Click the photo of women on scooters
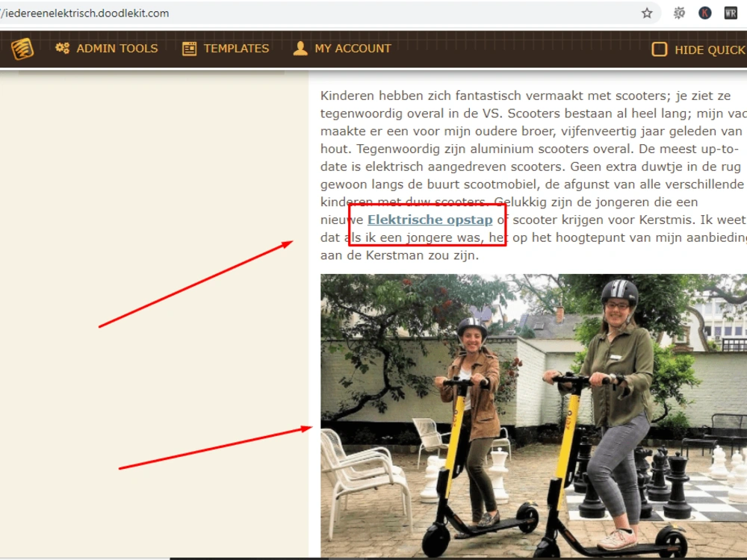The width and height of the screenshot is (747, 560). tap(533, 416)
